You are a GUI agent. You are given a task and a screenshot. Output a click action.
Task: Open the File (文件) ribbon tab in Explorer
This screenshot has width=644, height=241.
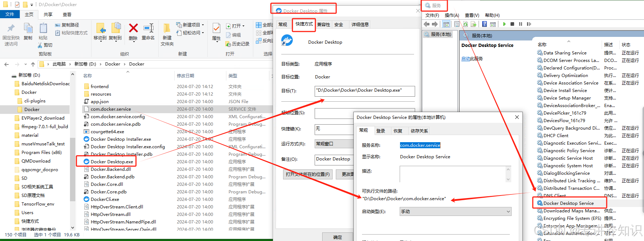tap(10, 14)
